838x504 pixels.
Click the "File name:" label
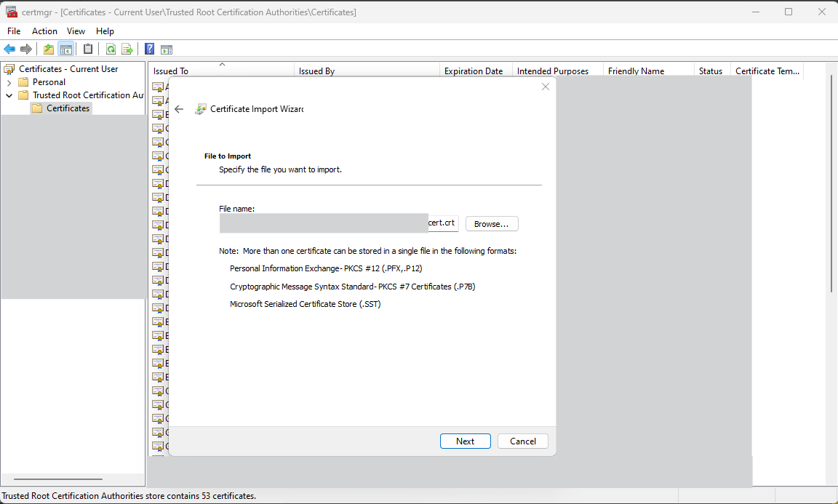[236, 209]
